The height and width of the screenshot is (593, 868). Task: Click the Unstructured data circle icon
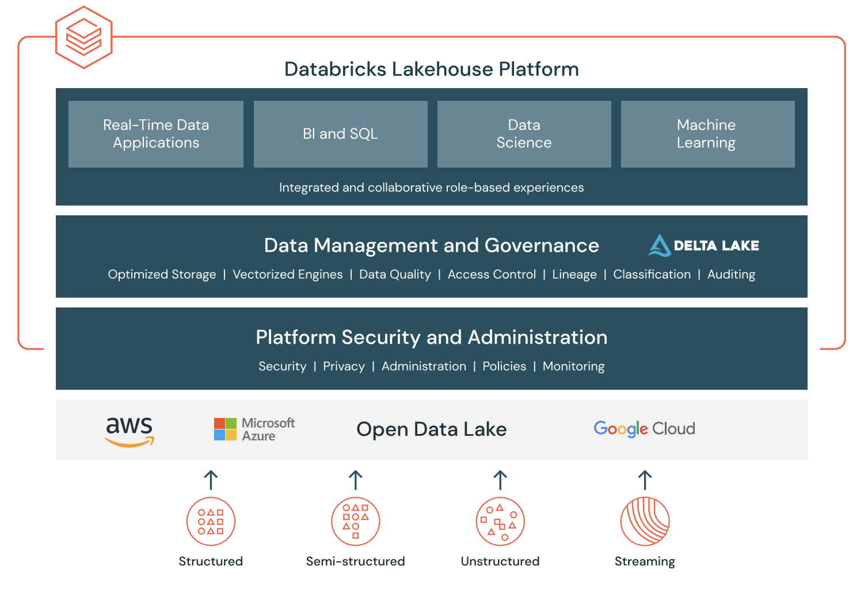point(500,521)
